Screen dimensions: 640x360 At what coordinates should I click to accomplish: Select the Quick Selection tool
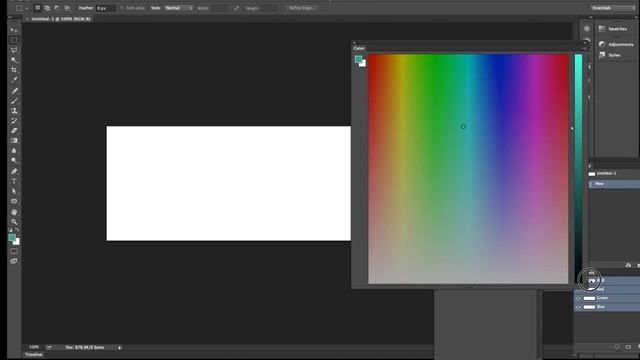[14, 60]
